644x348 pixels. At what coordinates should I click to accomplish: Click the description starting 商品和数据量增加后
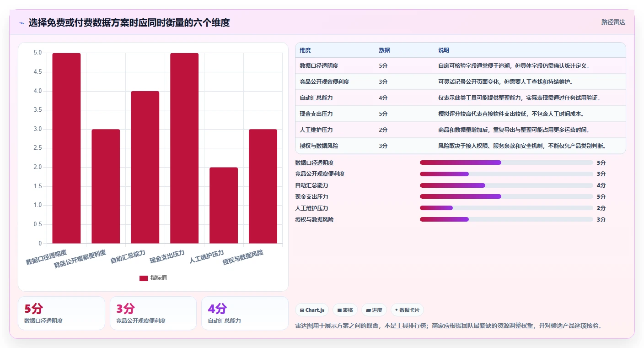514,130
